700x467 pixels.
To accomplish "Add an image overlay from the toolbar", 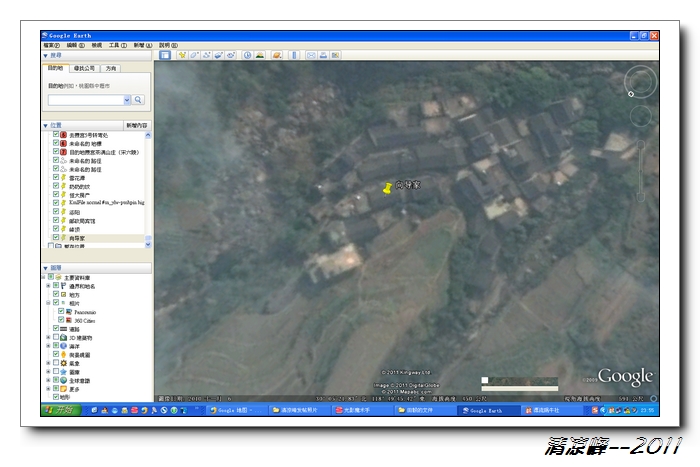I will click(218, 55).
